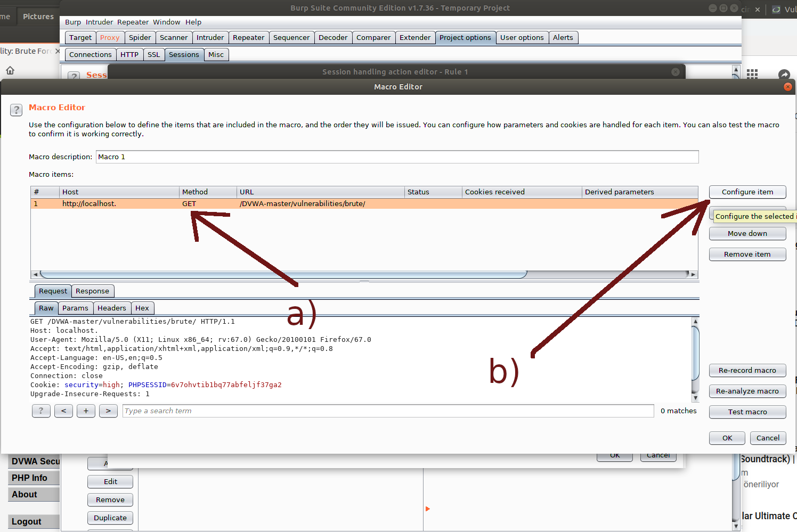Image resolution: width=797 pixels, height=532 pixels.
Task: Click the Re-analyze macro button
Action: (x=747, y=391)
